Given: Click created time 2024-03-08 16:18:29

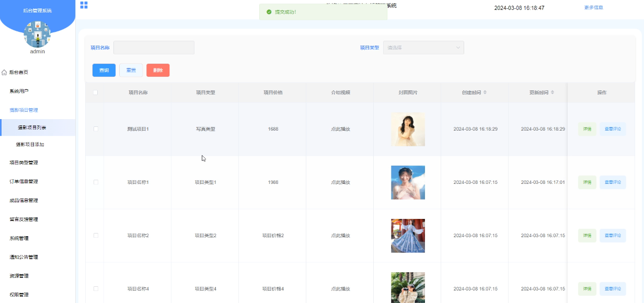Looking at the screenshot, I should [x=475, y=129].
